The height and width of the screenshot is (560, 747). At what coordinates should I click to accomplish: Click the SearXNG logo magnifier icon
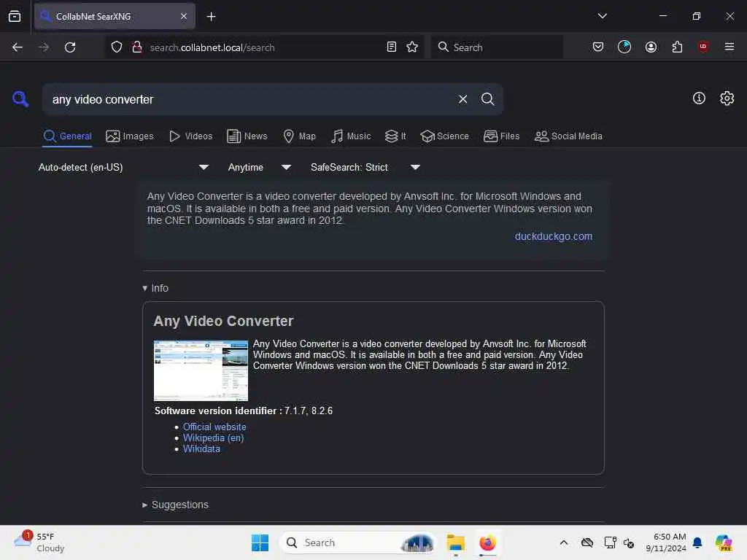coord(20,99)
